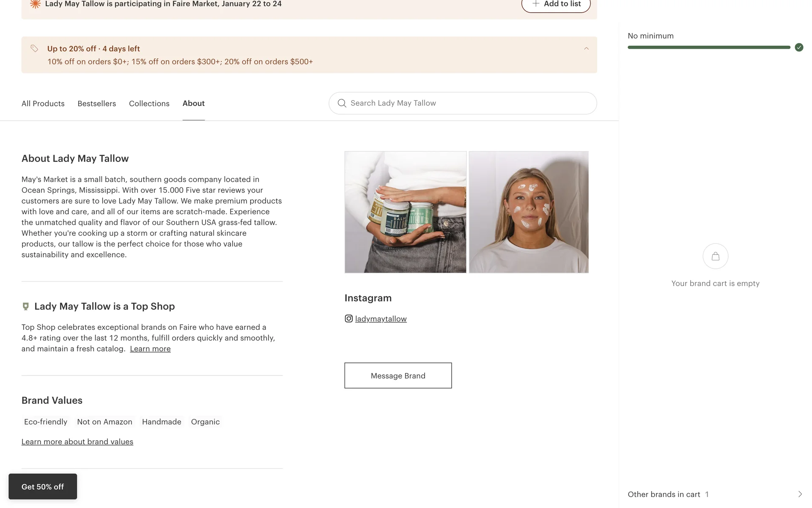This screenshot has width=812, height=508.
Task: Click the search magnifier icon
Action: (342, 103)
